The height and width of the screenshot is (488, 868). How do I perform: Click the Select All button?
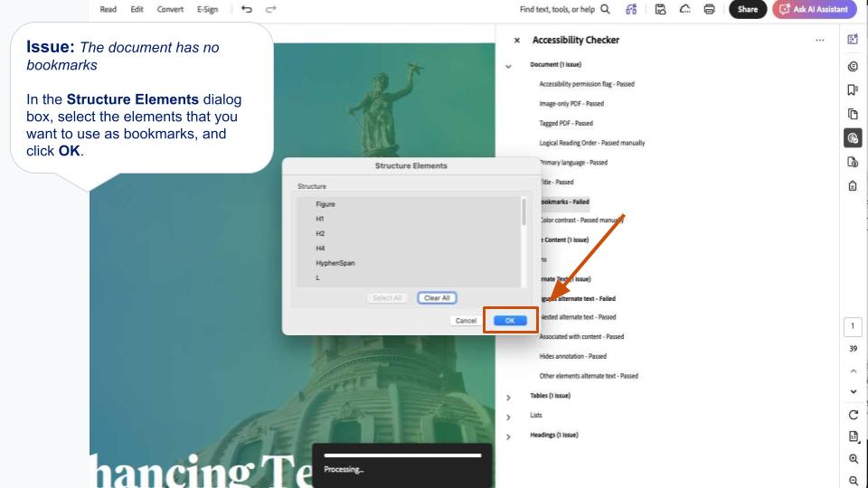[387, 298]
